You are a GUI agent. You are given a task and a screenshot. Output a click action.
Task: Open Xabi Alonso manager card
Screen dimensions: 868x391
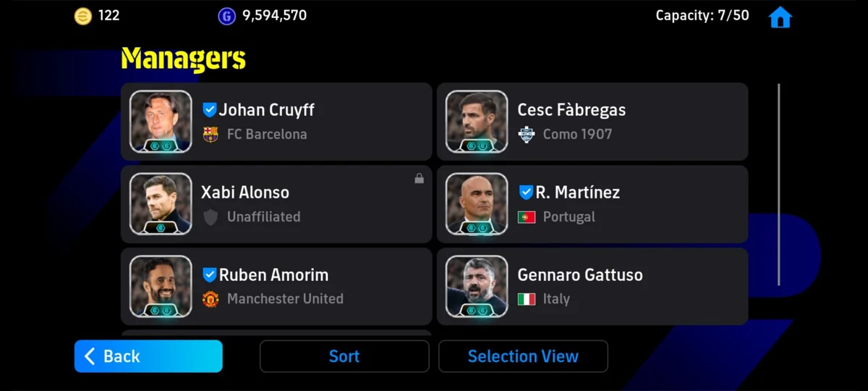(x=276, y=204)
